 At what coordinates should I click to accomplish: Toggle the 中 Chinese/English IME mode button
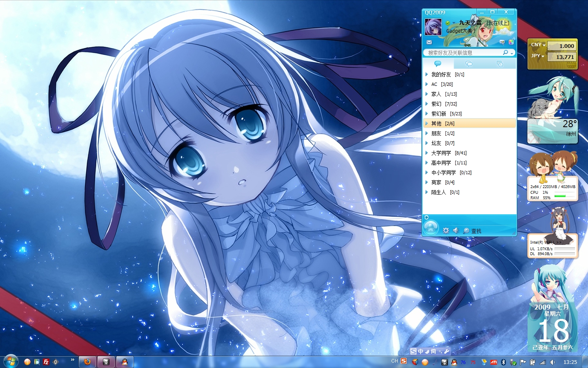coord(421,351)
